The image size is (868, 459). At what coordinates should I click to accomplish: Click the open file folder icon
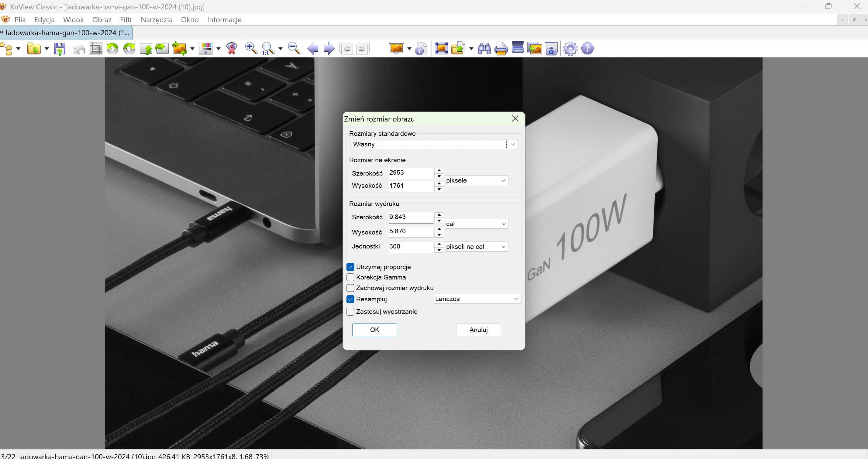click(34, 49)
